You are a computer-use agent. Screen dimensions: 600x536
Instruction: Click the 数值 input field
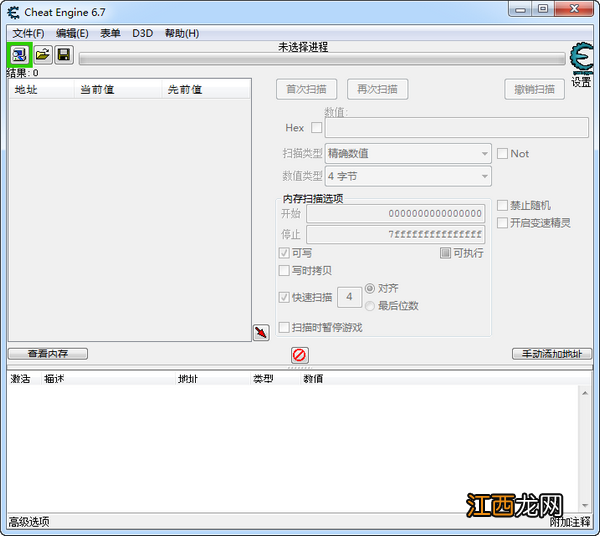[x=457, y=127]
